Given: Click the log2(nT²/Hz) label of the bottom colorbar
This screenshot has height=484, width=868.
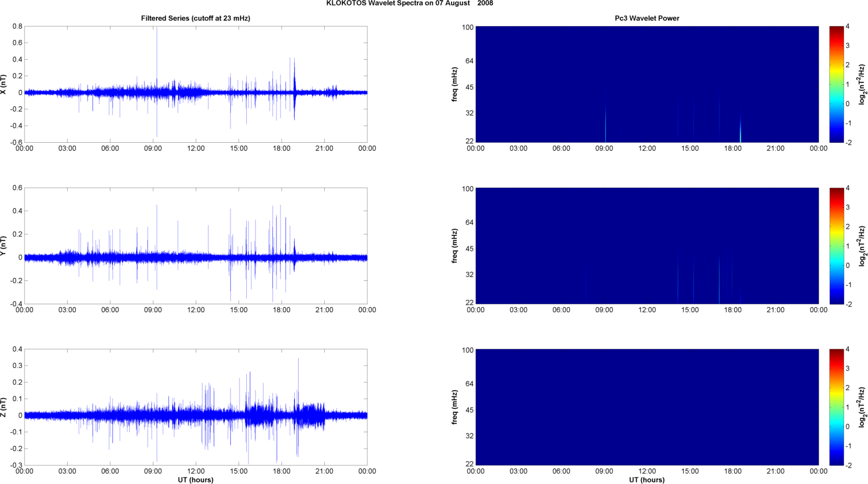Looking at the screenshot, I should click(862, 407).
